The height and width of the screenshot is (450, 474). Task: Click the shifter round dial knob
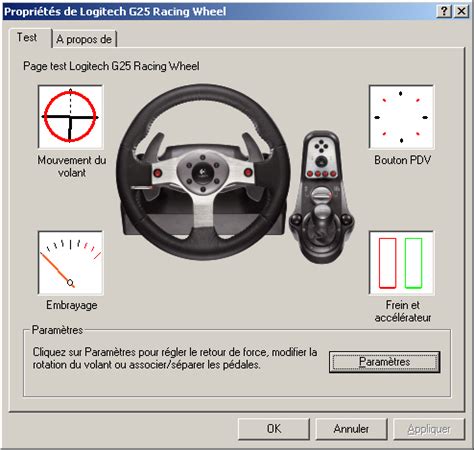point(321,195)
